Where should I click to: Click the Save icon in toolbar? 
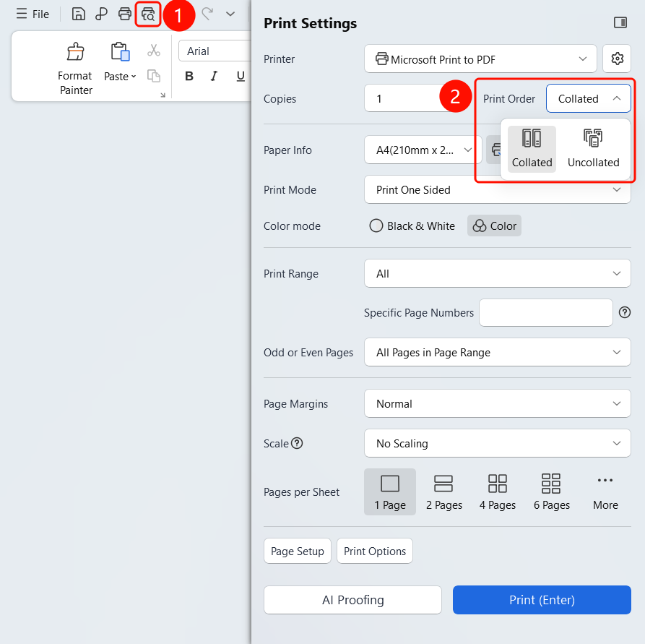(79, 14)
